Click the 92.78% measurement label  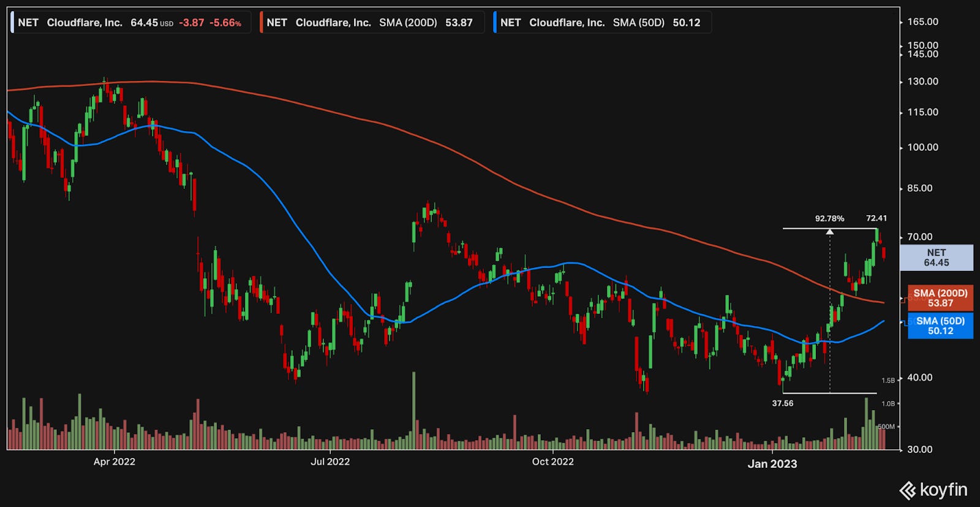coord(829,218)
